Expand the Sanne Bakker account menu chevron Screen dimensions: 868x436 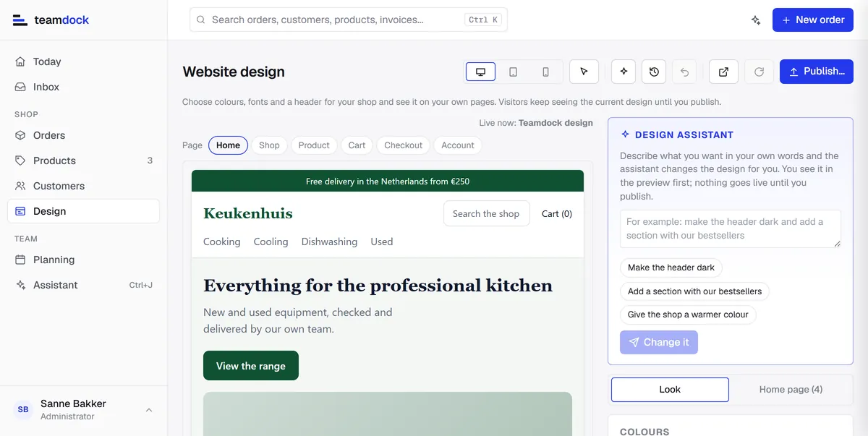coord(149,410)
